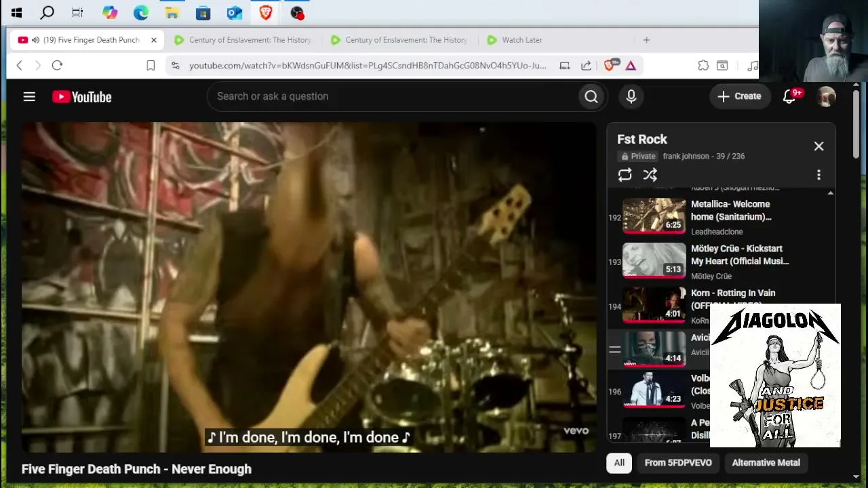Toggle the browser sidebar panel
Viewport: 868px width, 488px height.
click(722, 65)
